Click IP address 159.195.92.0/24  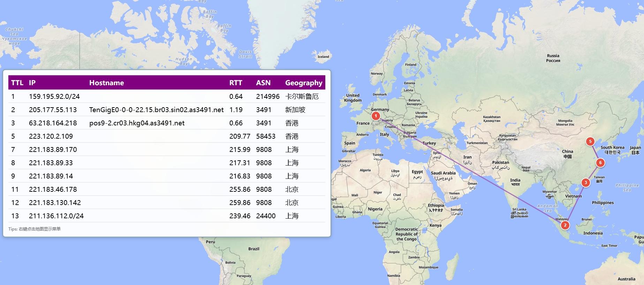pyautogui.click(x=54, y=96)
